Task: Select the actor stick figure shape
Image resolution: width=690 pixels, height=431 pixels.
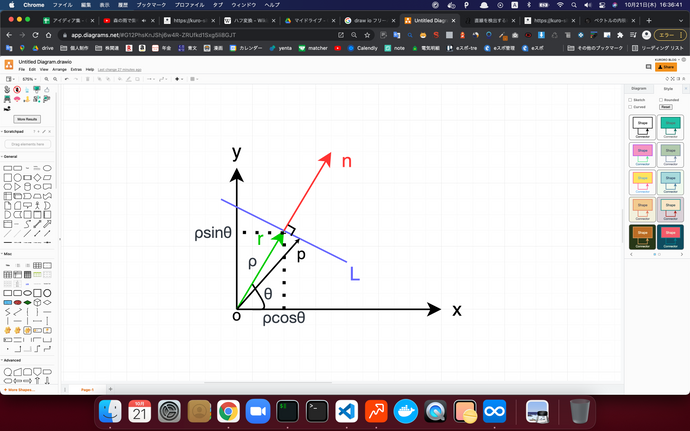Action: point(37,206)
